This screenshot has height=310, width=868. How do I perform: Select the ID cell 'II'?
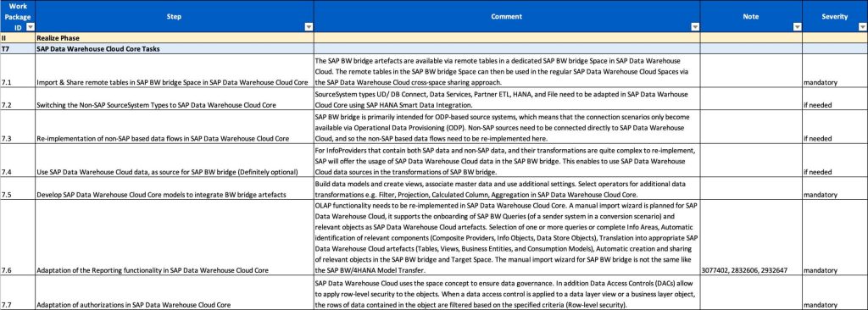(x=18, y=38)
